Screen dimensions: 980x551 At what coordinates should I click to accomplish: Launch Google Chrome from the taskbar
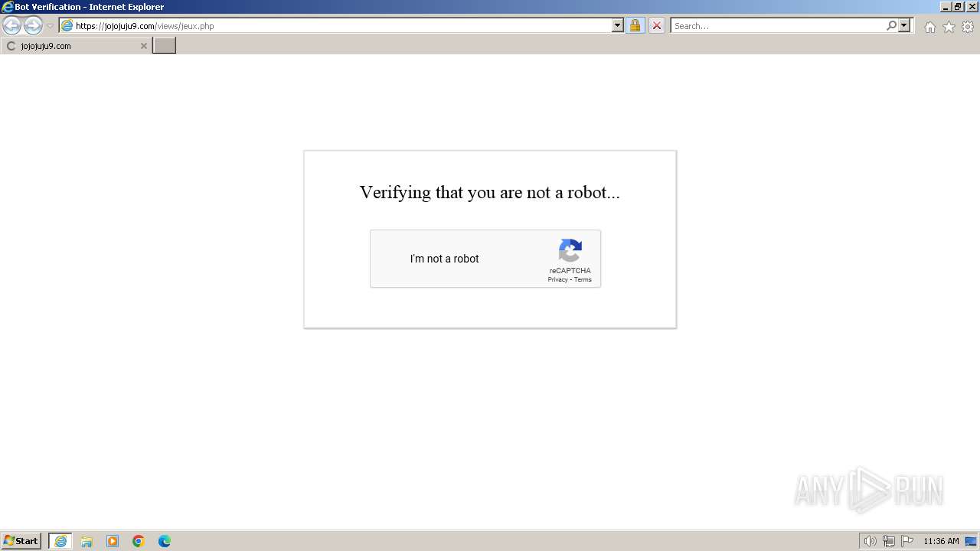pos(139,541)
